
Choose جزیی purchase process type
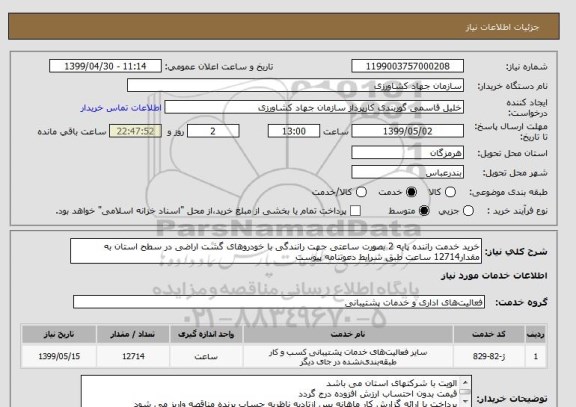(x=468, y=211)
